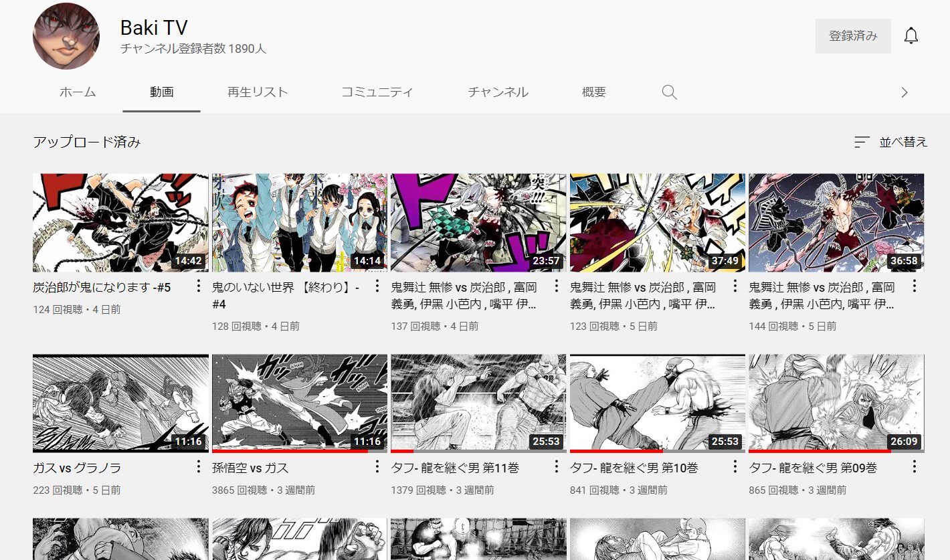Open the ガス vs グラノラ title link
The image size is (950, 560).
click(x=77, y=468)
